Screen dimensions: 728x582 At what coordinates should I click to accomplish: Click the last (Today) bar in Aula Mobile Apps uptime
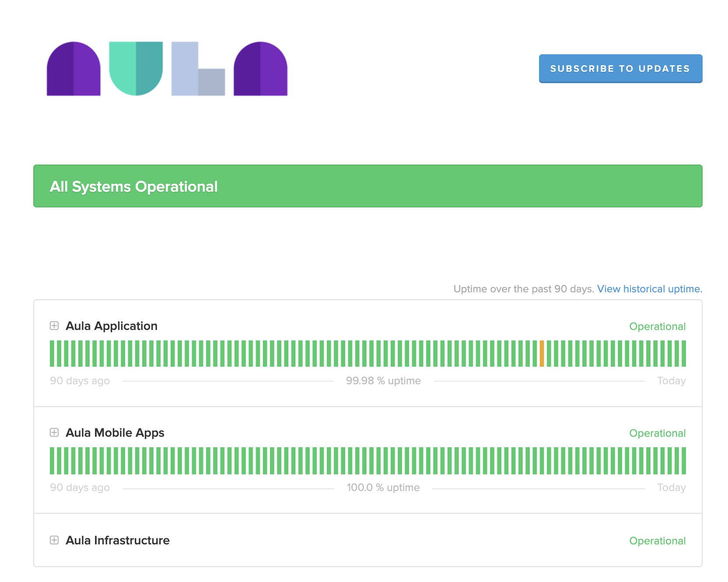[x=683, y=461]
